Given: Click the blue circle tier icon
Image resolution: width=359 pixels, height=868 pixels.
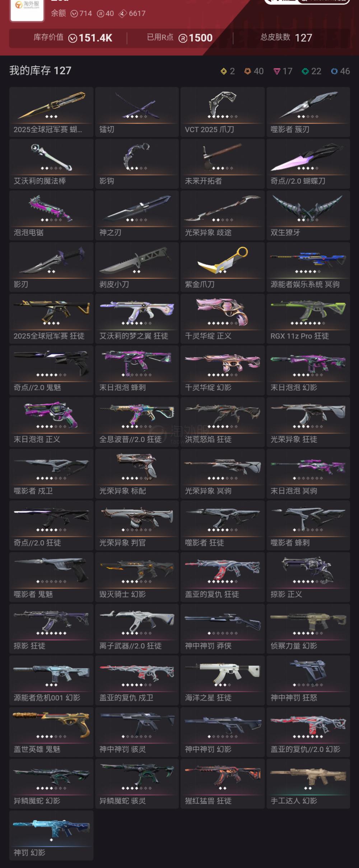Looking at the screenshot, I should (334, 71).
